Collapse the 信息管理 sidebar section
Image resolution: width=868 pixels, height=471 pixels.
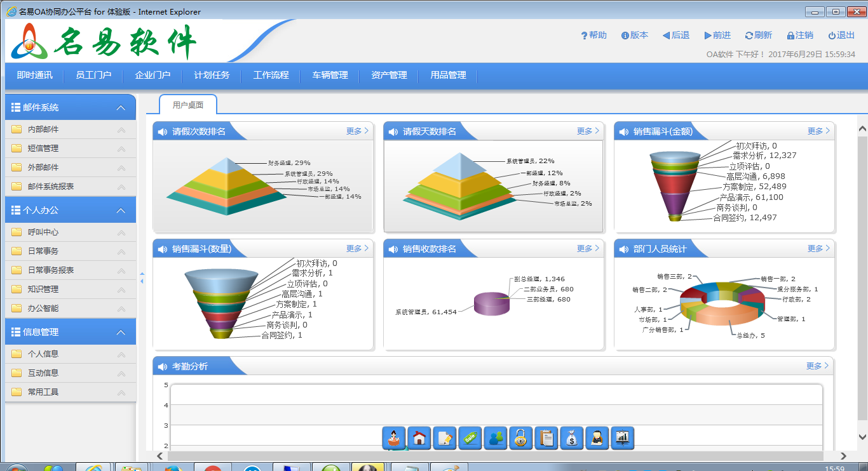click(x=121, y=333)
